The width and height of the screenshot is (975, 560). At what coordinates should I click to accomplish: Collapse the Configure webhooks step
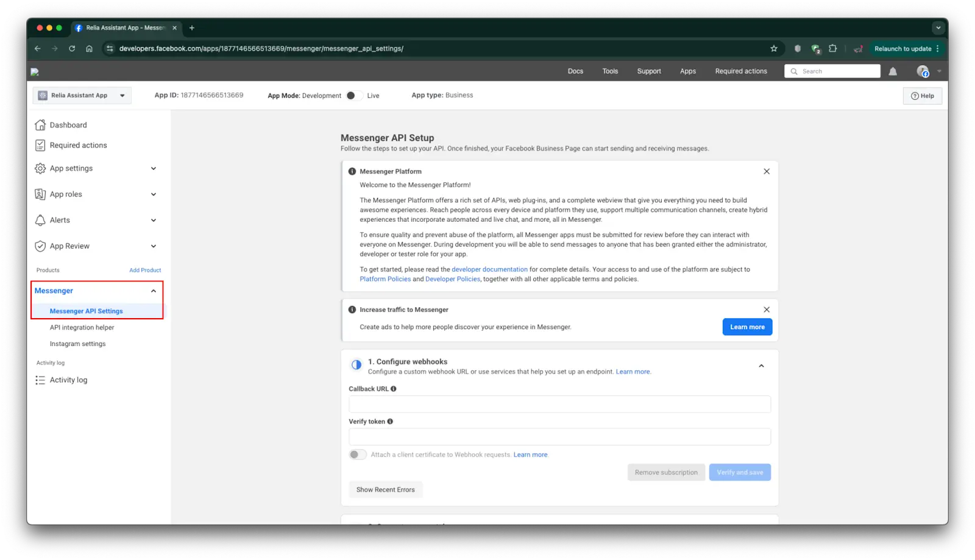click(761, 366)
